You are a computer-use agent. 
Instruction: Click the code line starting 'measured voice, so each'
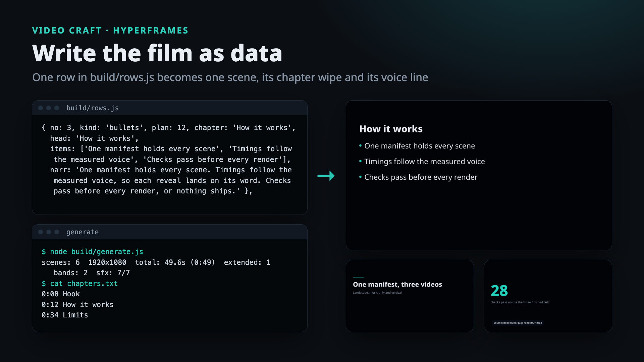(172, 181)
